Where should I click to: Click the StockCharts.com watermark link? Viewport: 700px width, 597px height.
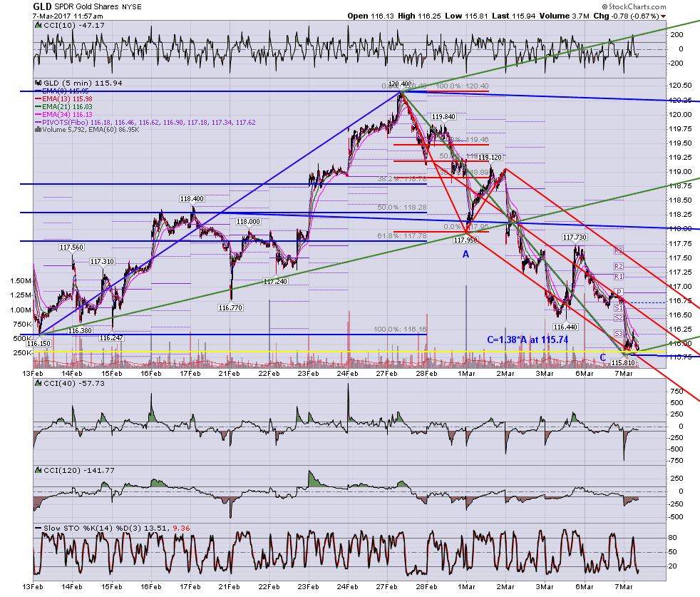coord(634,6)
